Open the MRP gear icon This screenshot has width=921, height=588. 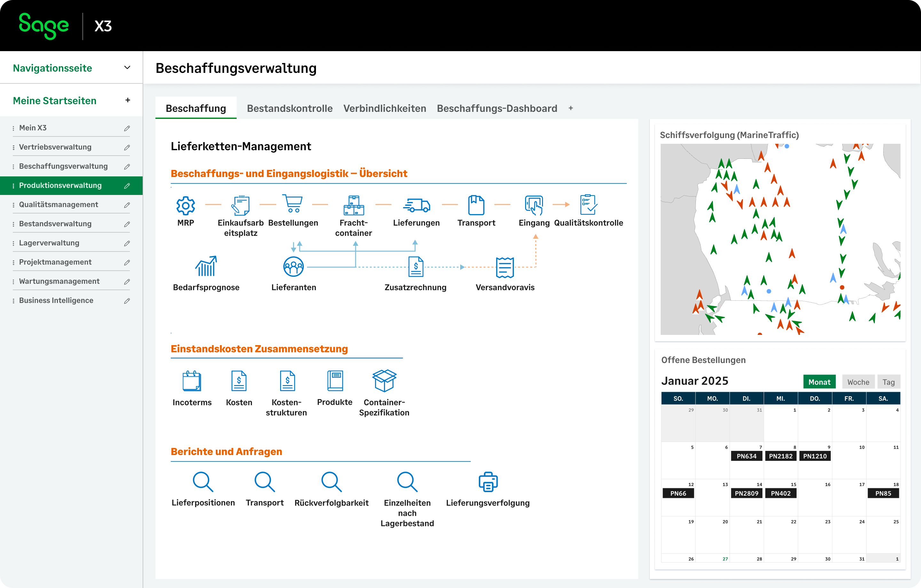point(185,206)
